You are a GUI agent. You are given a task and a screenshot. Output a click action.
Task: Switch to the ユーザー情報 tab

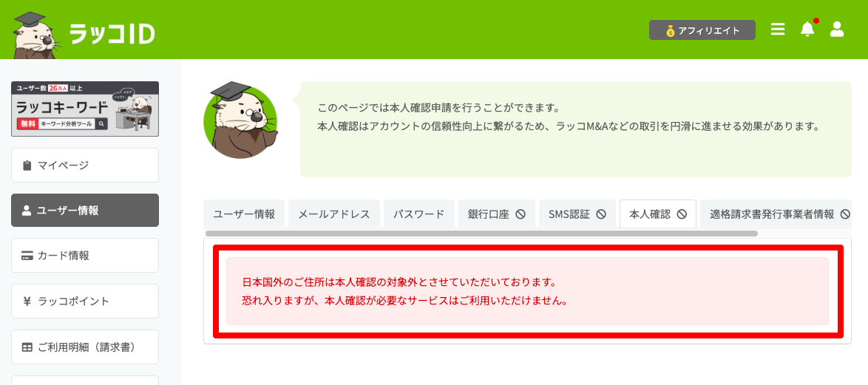pos(243,214)
